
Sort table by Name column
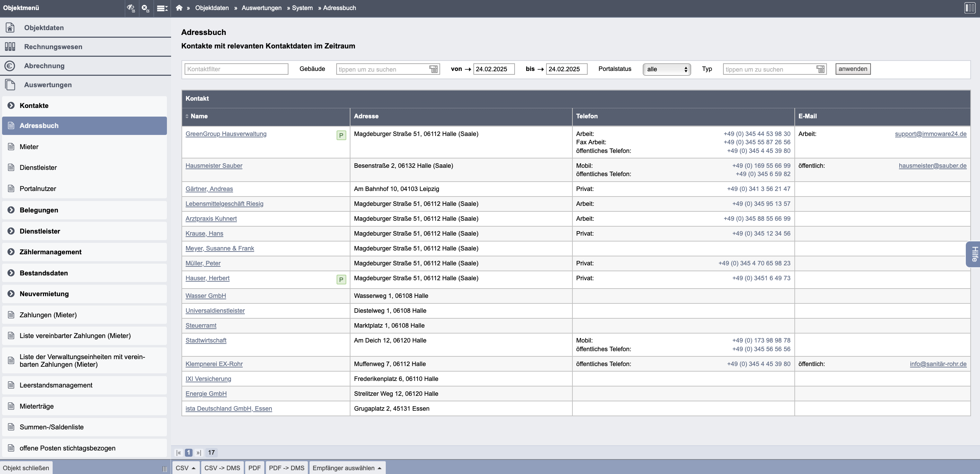point(197,116)
